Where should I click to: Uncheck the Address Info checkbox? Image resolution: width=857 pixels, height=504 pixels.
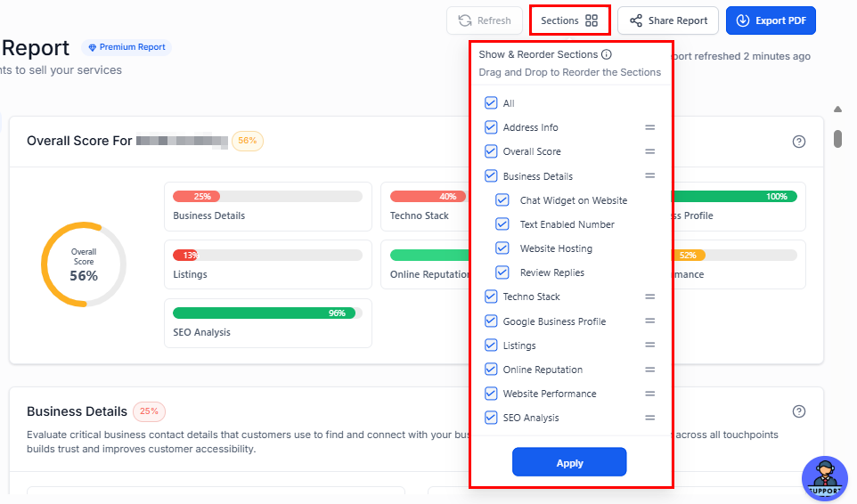(x=491, y=127)
